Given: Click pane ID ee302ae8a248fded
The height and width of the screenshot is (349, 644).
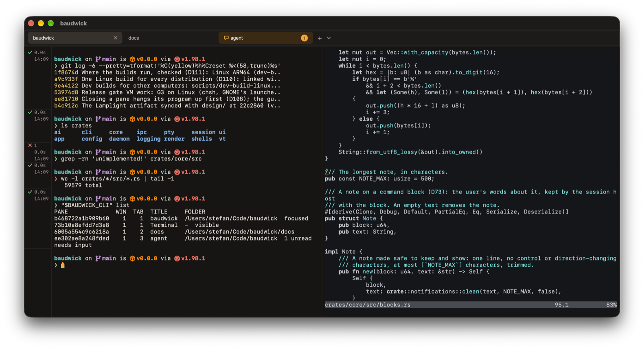Looking at the screenshot, I should pos(82,238).
